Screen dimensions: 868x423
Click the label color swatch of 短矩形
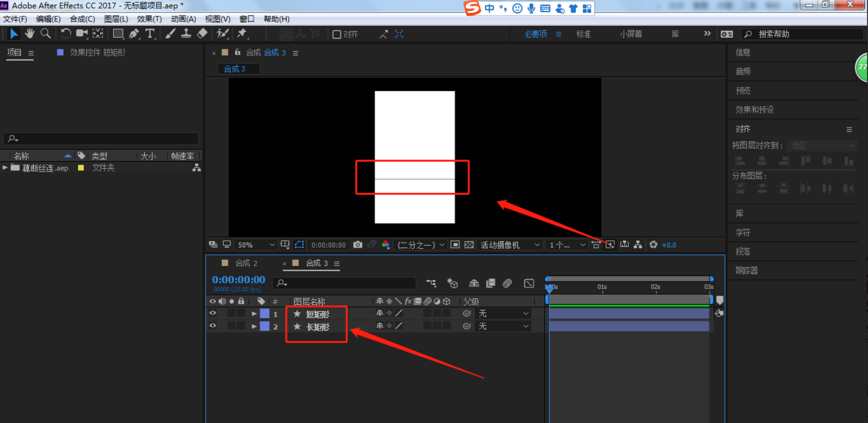point(264,313)
